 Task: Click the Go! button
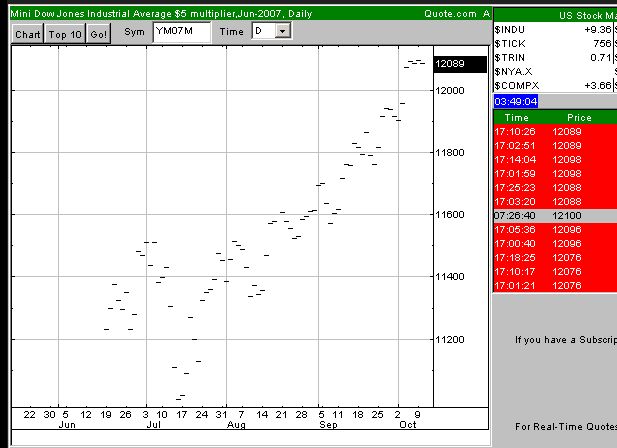coord(98,34)
